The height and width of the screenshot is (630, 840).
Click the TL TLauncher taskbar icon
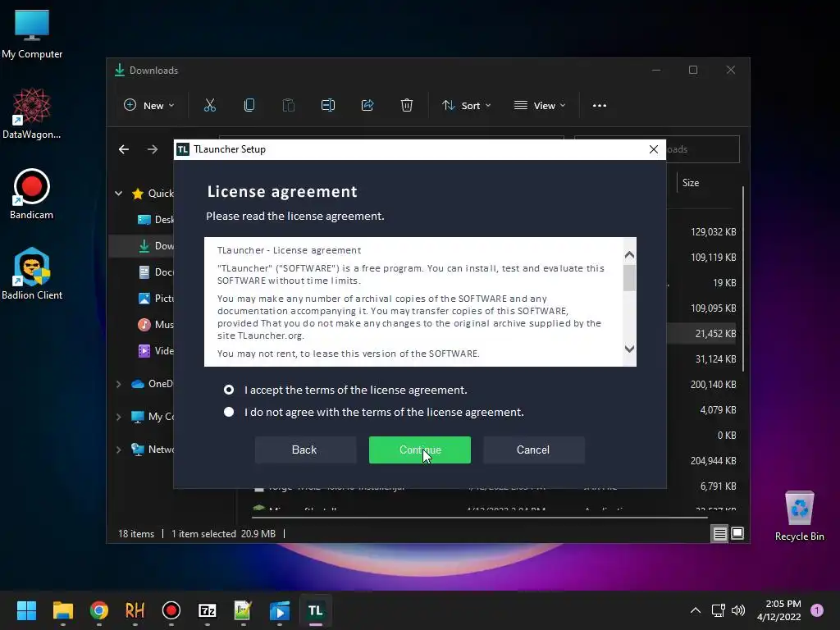coord(316,610)
